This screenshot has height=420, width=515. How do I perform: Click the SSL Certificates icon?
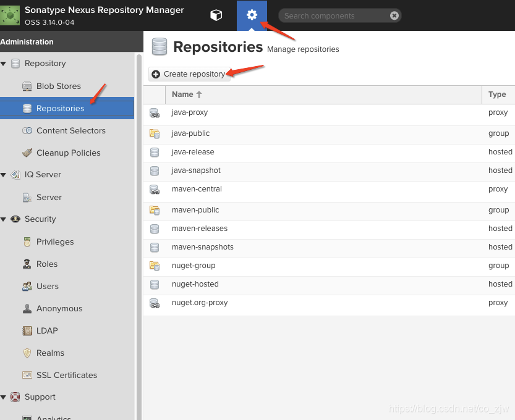27,375
